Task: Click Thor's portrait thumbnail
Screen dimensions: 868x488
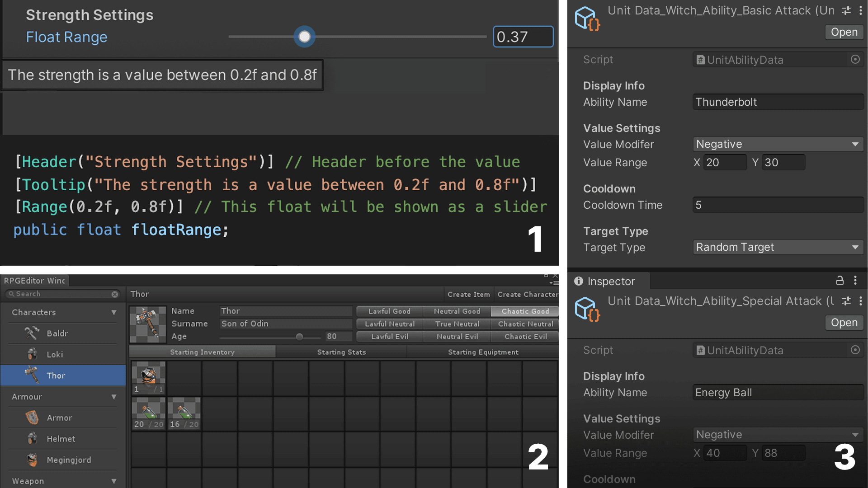Action: (147, 324)
